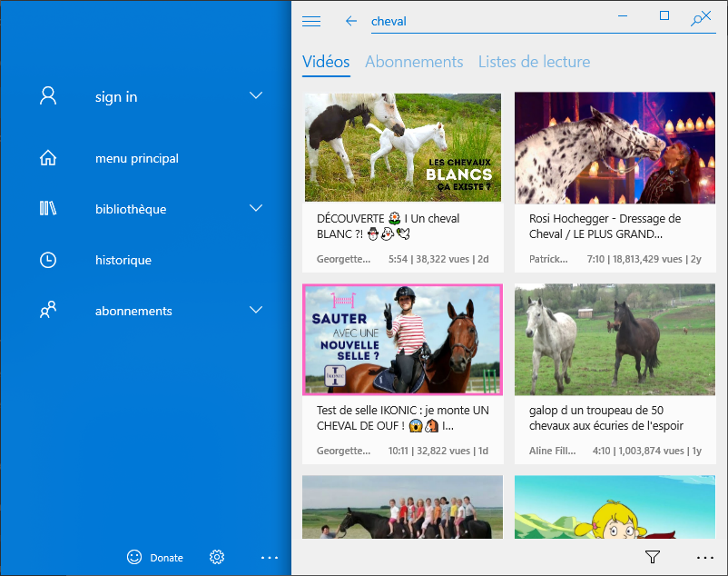The image size is (728, 576).
Task: Click channel Georgette on the 5:54 video
Action: tap(343, 259)
